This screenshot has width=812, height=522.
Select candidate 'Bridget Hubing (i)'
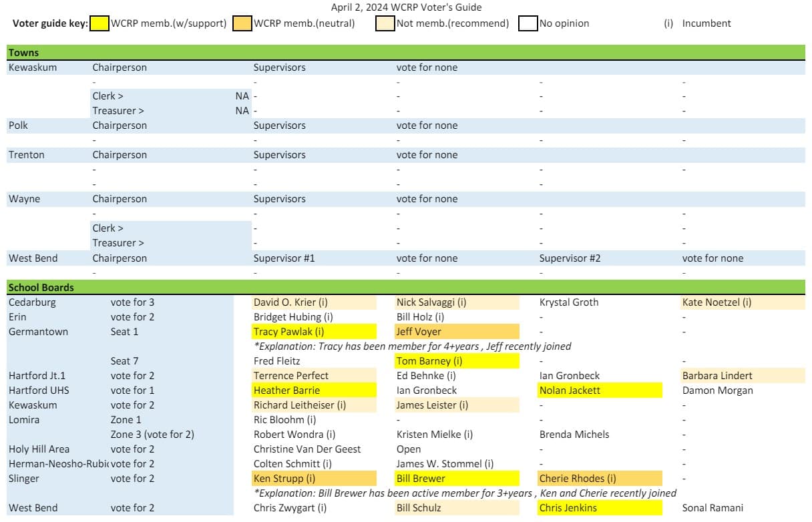(x=293, y=316)
